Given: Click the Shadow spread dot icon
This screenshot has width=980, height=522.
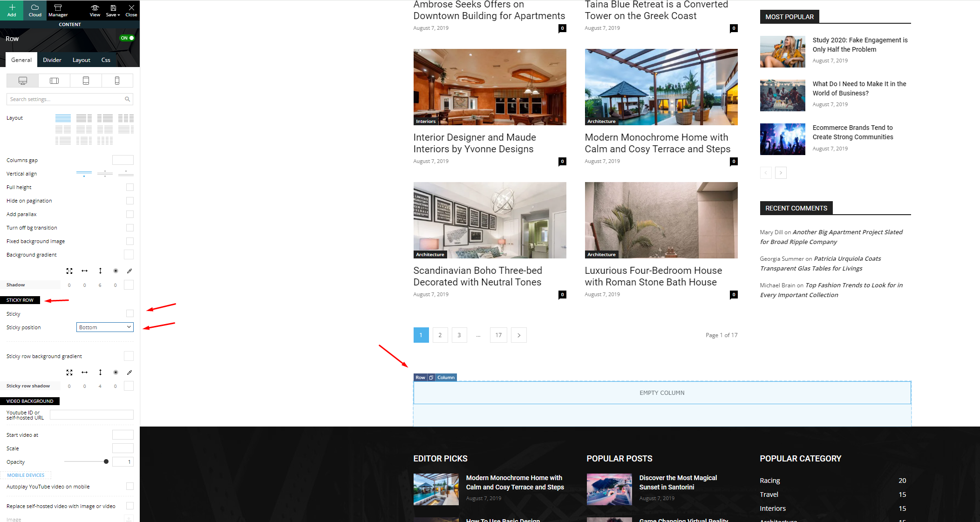Looking at the screenshot, I should click(116, 271).
